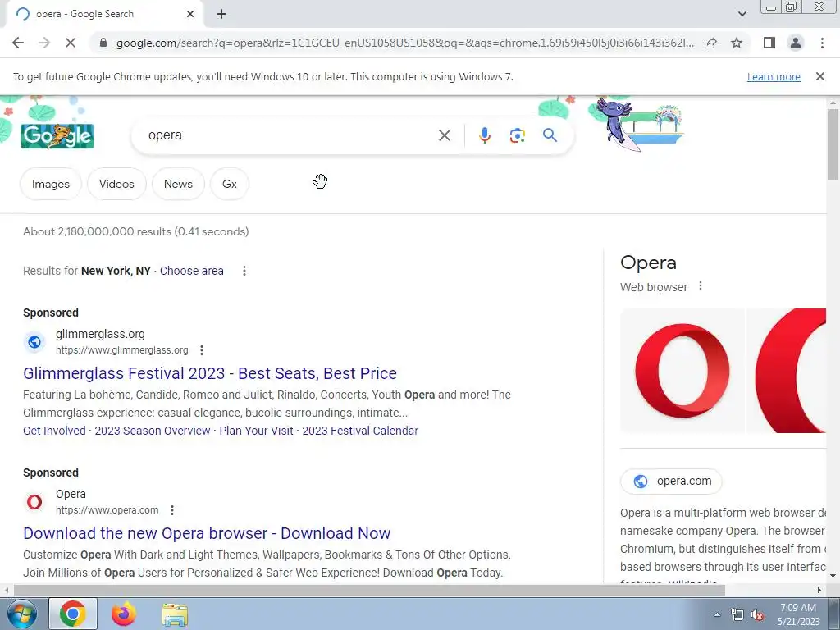Open the second cropped Opera logo image

[787, 371]
